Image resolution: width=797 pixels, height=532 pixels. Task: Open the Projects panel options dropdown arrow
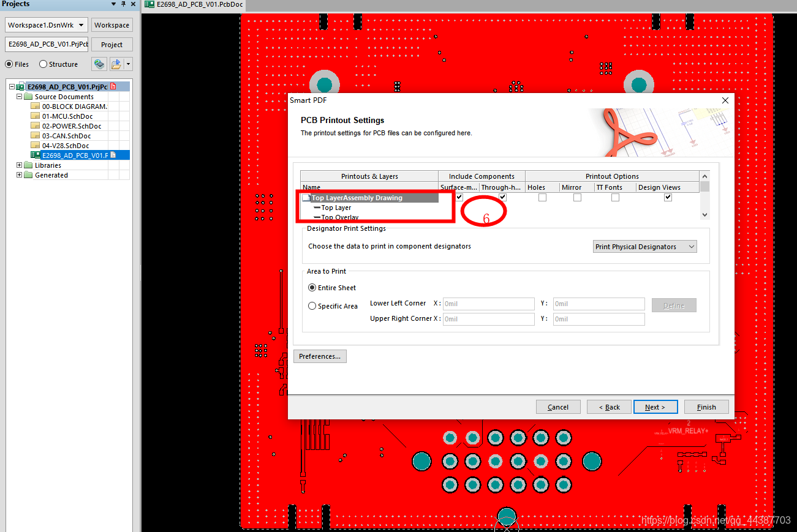pyautogui.click(x=114, y=4)
